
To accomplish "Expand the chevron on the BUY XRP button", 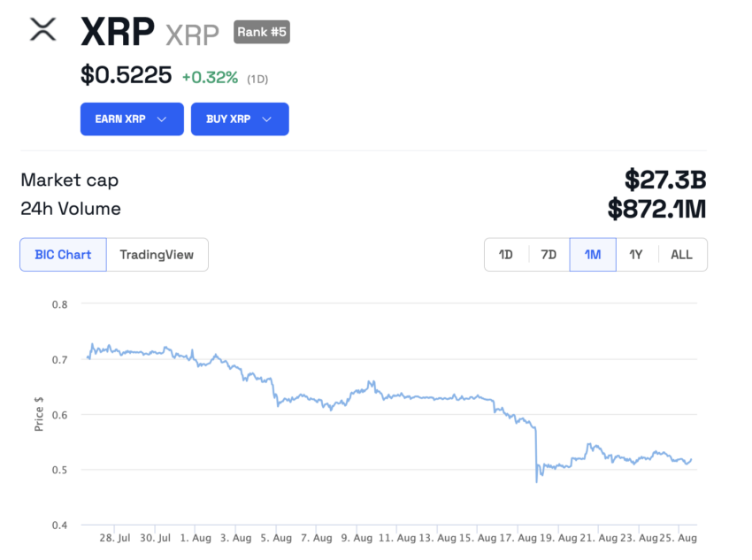I will 267,119.
